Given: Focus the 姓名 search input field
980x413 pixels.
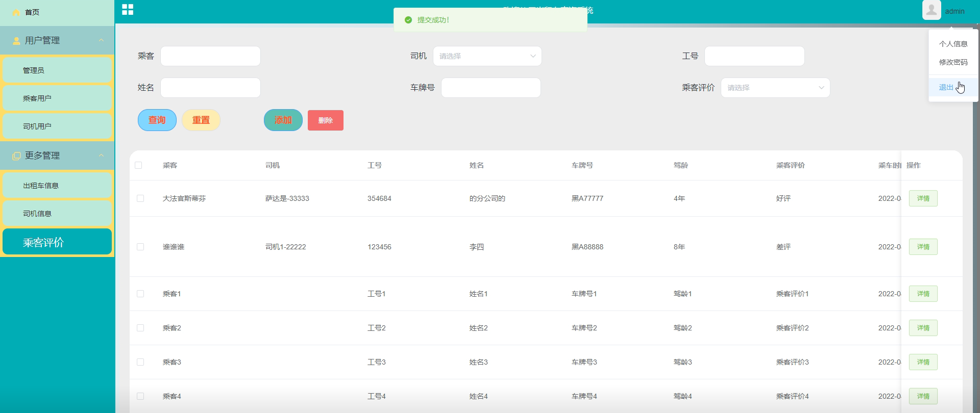Looking at the screenshot, I should point(211,88).
